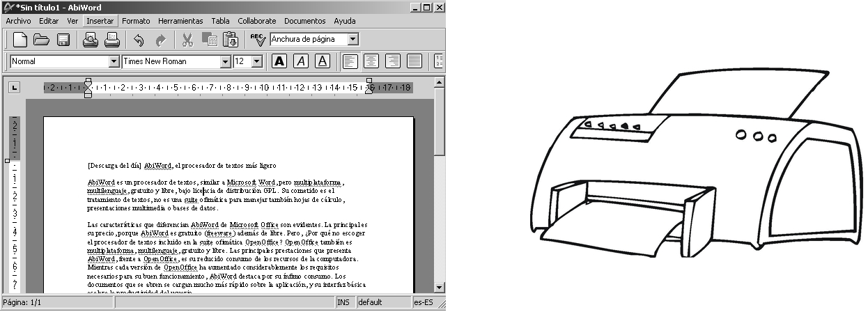Open the Editar menu

tap(49, 21)
